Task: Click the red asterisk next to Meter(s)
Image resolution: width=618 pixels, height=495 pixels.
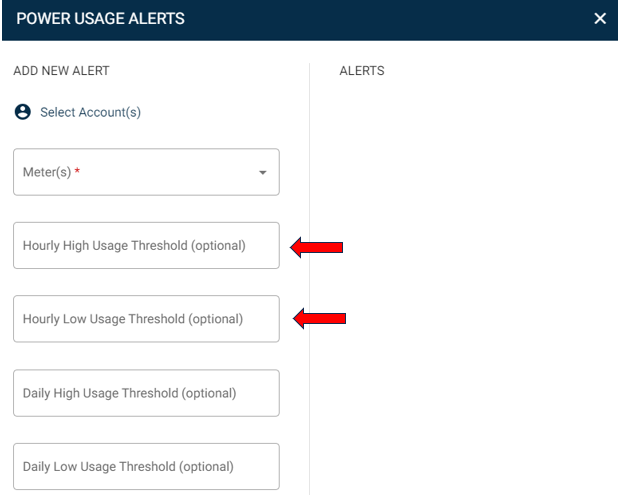Action: click(x=77, y=172)
